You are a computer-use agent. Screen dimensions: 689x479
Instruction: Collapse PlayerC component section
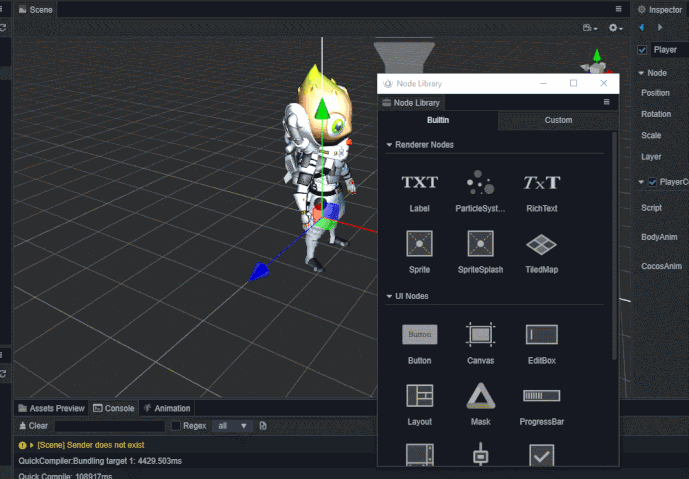(641, 181)
